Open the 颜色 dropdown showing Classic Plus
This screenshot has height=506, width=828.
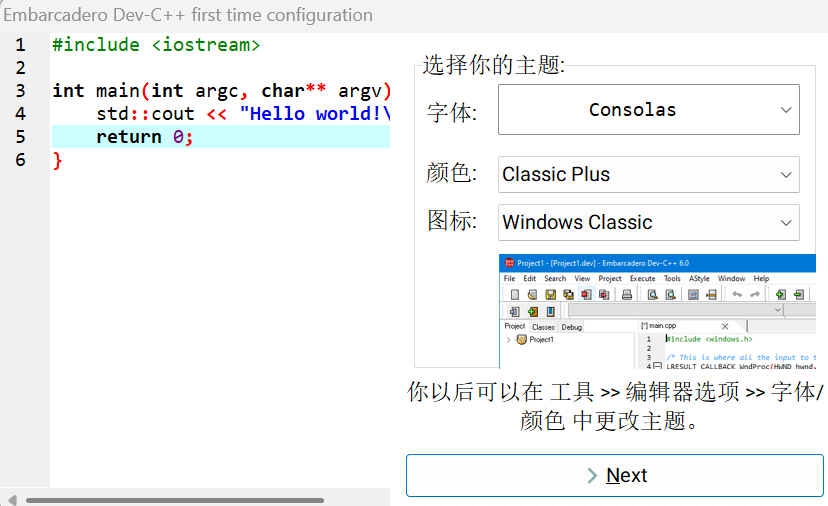pyautogui.click(x=648, y=174)
